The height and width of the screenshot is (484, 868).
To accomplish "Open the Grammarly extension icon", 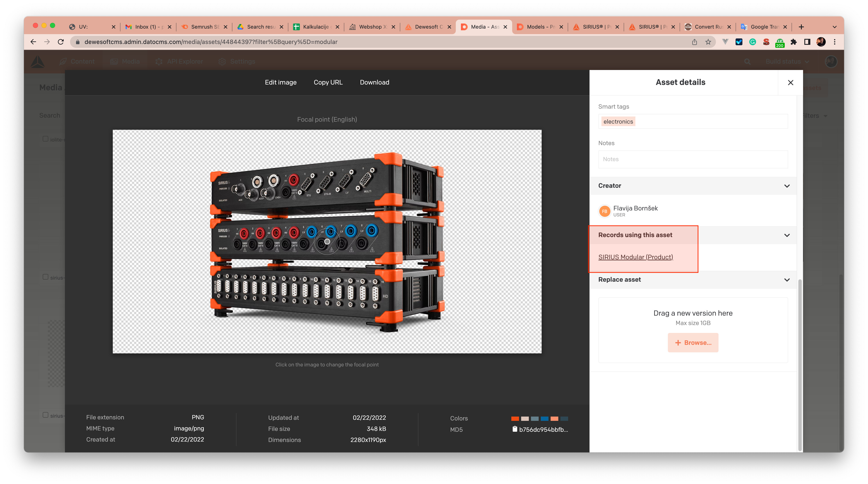I will coord(752,42).
